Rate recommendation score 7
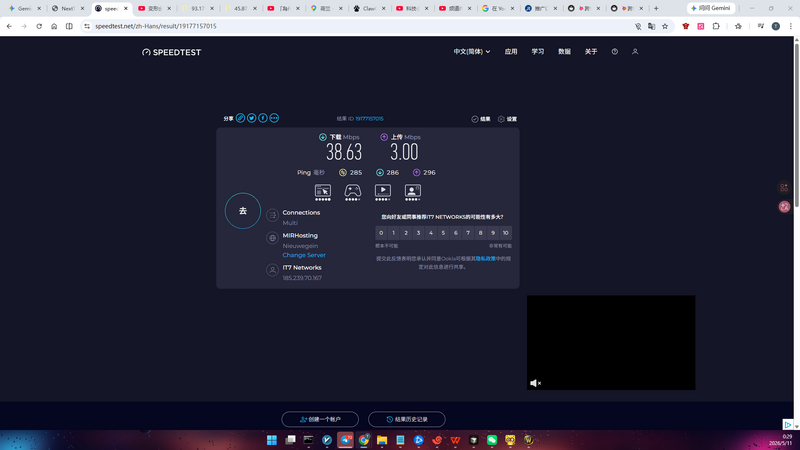Image resolution: width=800 pixels, height=450 pixels. click(x=468, y=233)
